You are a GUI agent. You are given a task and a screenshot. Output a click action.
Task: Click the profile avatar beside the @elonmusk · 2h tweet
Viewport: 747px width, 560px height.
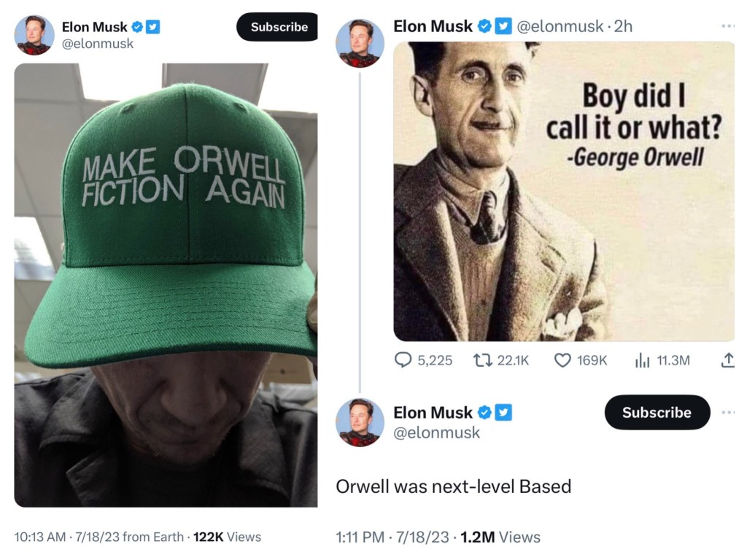[x=360, y=44]
